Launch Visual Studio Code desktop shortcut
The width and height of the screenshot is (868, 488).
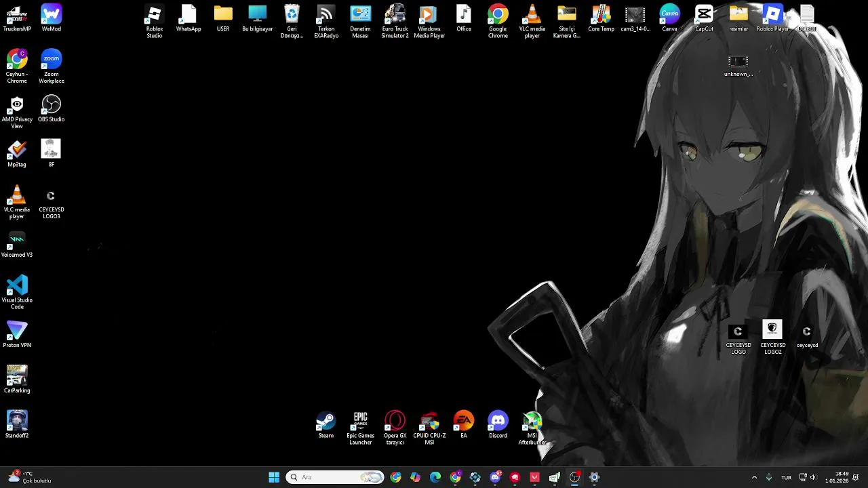pyautogui.click(x=17, y=293)
